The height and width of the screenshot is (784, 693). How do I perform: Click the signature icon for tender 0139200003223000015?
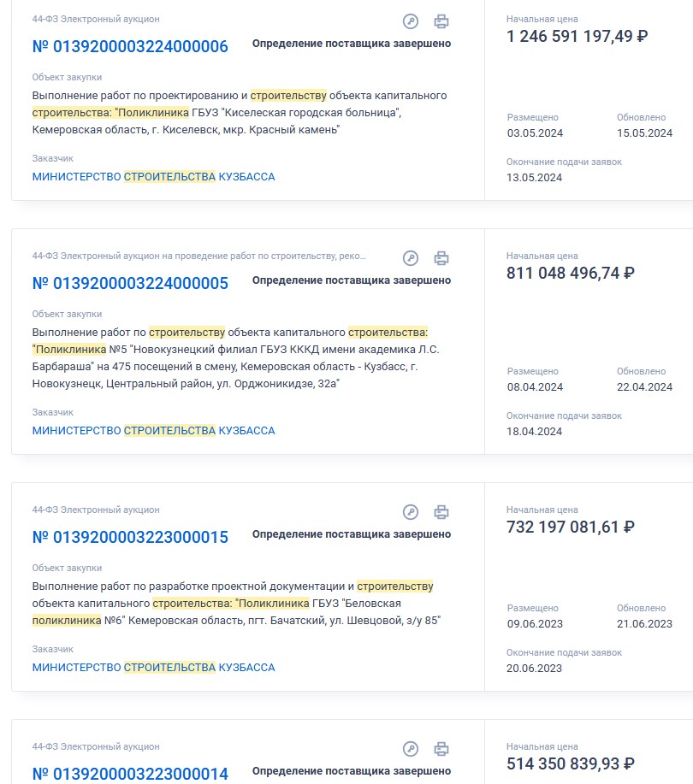pyautogui.click(x=411, y=512)
